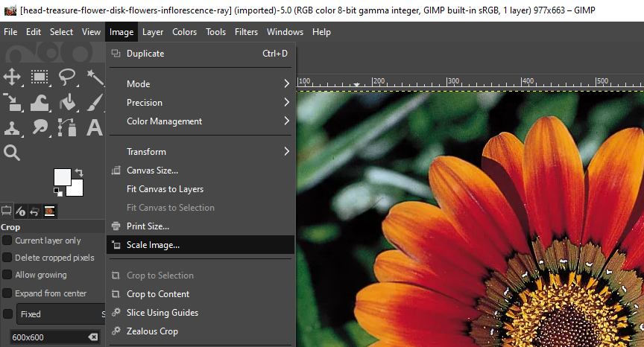Select the Crop tool in toolbox
Image resolution: width=644 pixels, height=347 pixels.
pos(12,102)
